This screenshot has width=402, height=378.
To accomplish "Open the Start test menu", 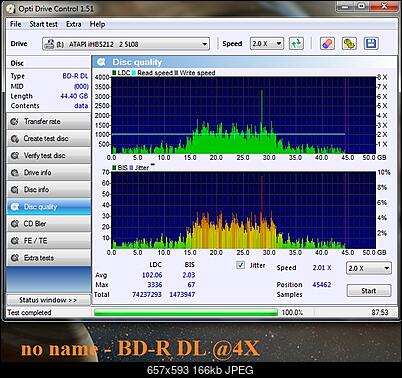I will tap(43, 24).
